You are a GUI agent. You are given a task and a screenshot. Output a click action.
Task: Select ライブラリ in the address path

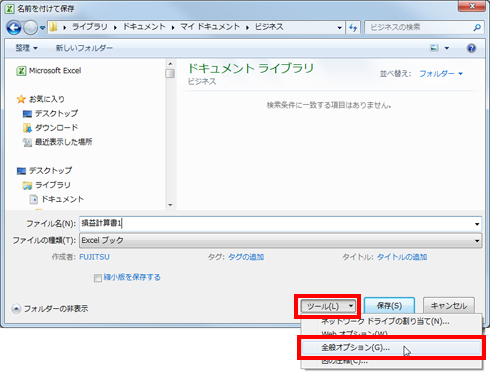coord(90,27)
